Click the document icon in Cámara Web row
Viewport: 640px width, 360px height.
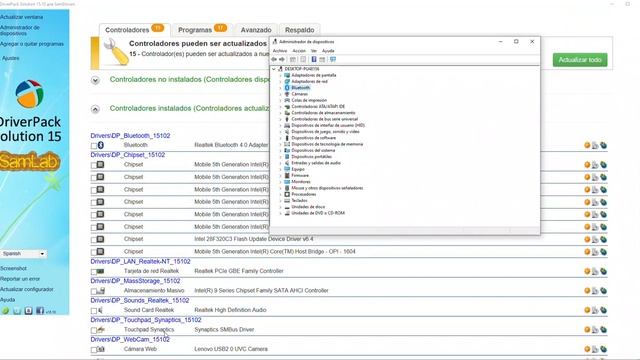(595, 349)
